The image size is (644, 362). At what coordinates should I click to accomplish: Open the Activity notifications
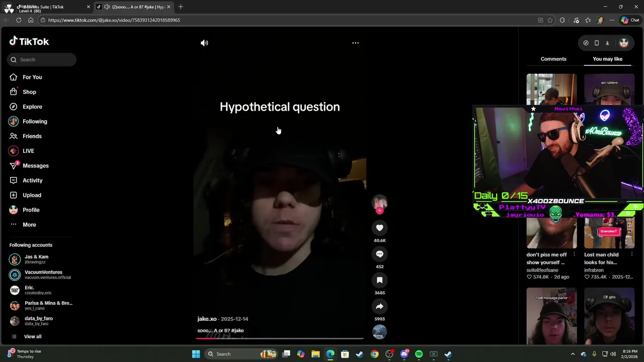[x=33, y=180]
